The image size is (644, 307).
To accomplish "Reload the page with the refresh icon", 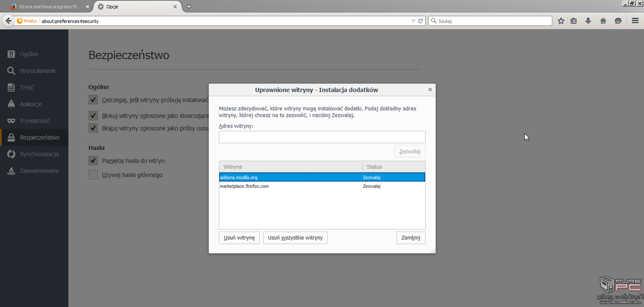I will coord(421,21).
